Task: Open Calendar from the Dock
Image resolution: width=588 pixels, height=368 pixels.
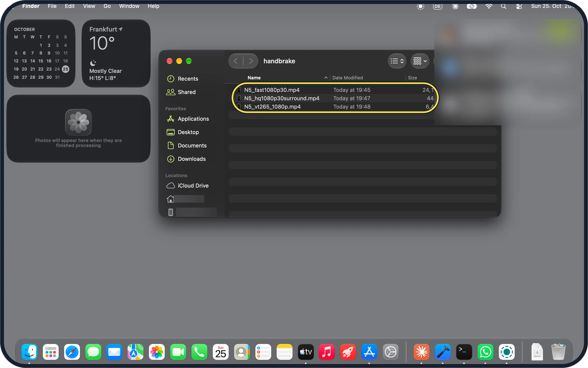Action: coord(220,352)
